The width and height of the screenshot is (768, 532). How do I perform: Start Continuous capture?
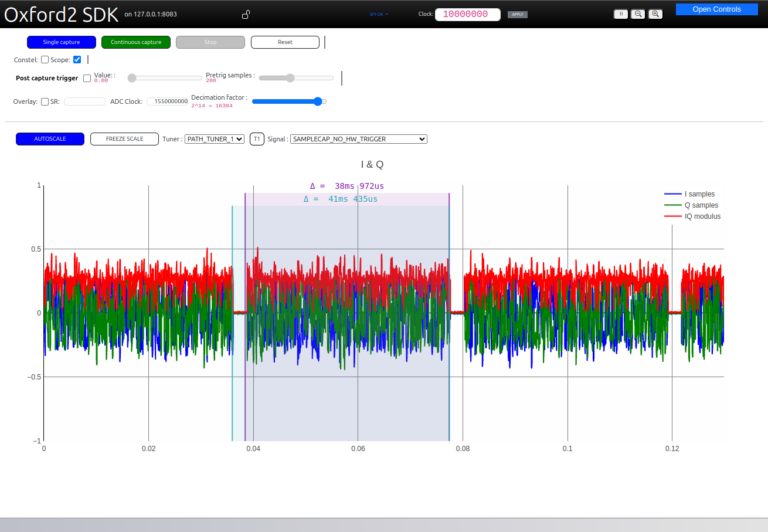tap(135, 42)
